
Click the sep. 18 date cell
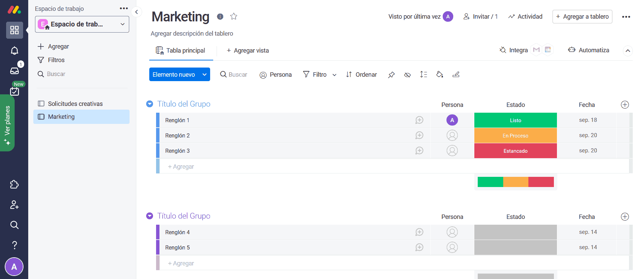588,120
